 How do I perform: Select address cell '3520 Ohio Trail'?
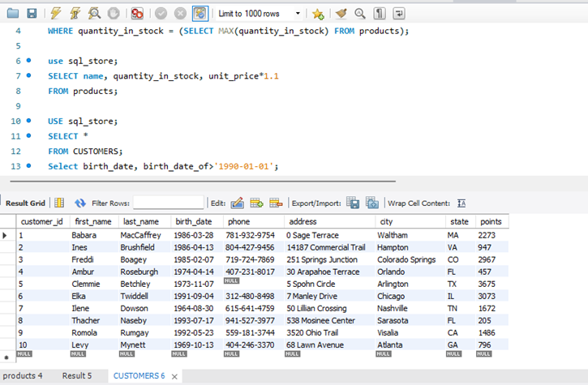[x=329, y=332]
